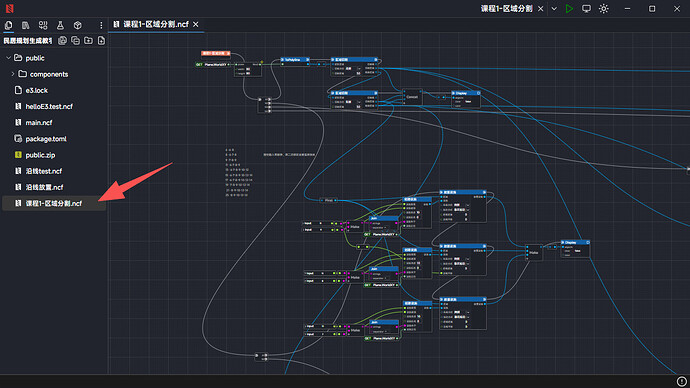Click the first icon in project header toolbar
690x388 pixels.
[62, 40]
